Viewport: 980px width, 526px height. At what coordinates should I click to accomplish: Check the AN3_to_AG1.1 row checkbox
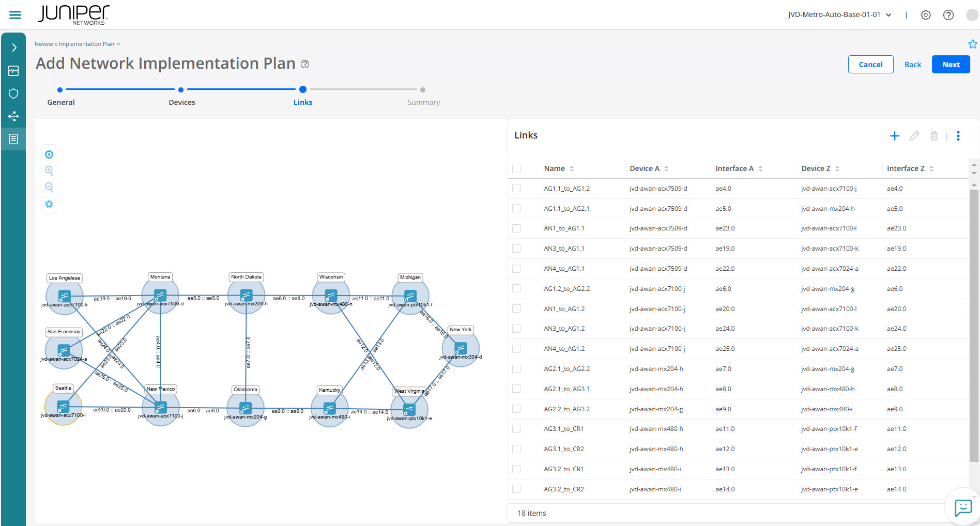point(516,249)
